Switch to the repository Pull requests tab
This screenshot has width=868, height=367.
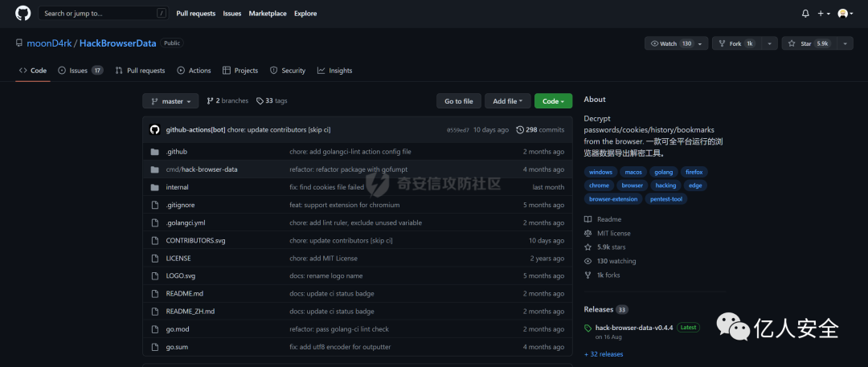(140, 71)
